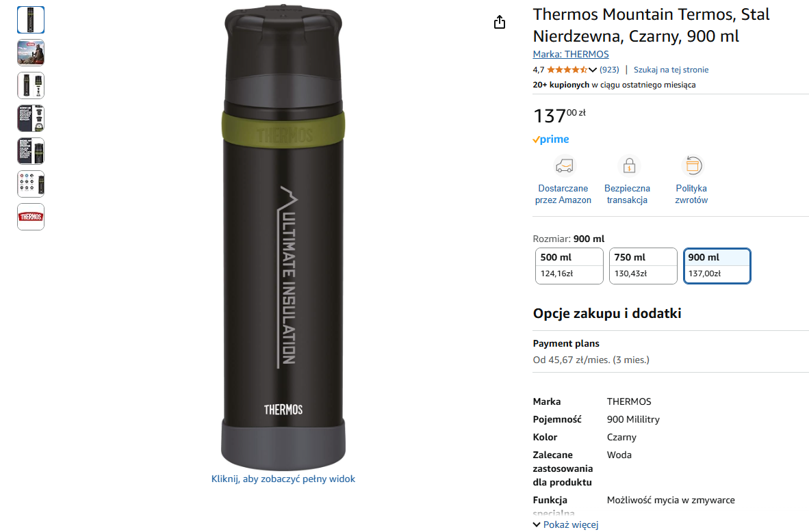
Task: Expand rating breakdown chevron next to stars
Action: [x=593, y=70]
